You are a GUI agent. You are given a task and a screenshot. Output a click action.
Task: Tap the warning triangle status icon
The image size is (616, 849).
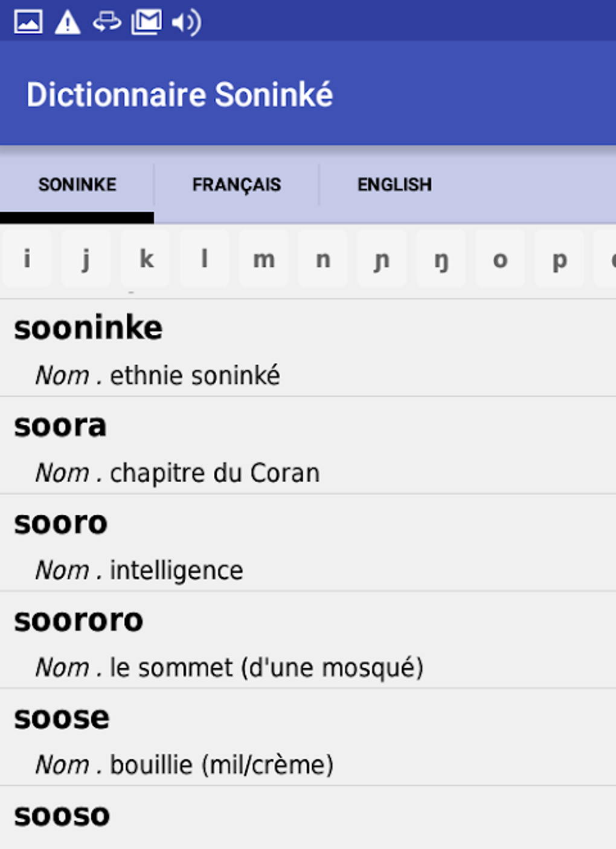(68, 22)
